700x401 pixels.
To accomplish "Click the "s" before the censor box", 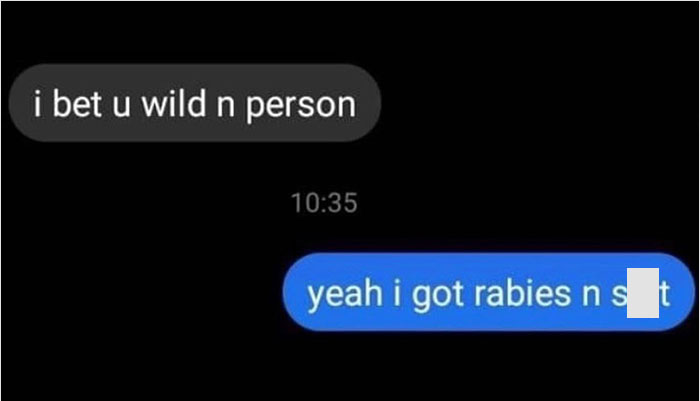I will (619, 297).
